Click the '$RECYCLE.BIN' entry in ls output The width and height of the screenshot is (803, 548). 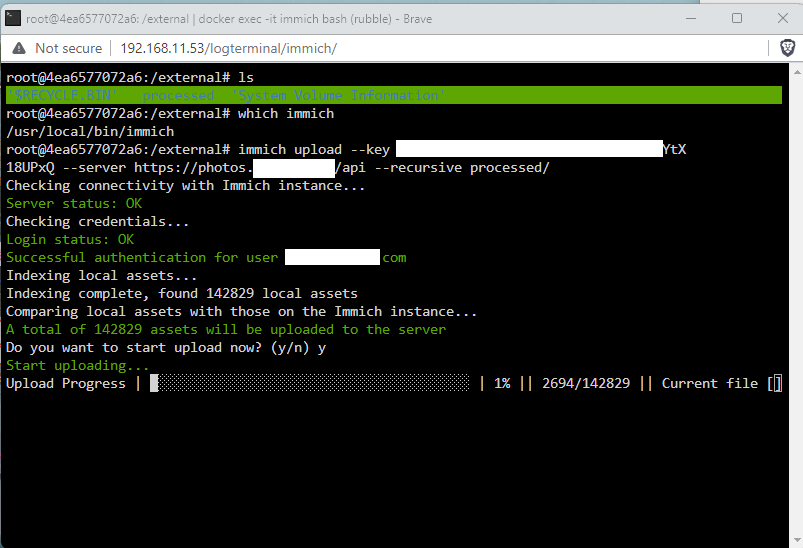click(62, 95)
